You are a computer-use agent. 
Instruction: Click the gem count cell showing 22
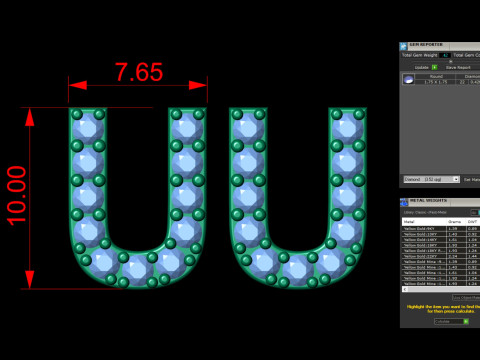click(462, 82)
